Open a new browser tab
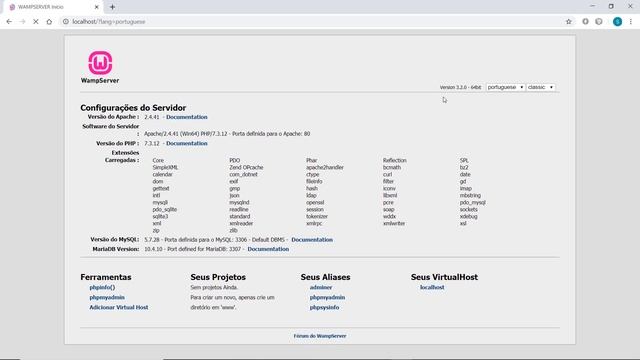The height and width of the screenshot is (360, 640). tap(112, 7)
